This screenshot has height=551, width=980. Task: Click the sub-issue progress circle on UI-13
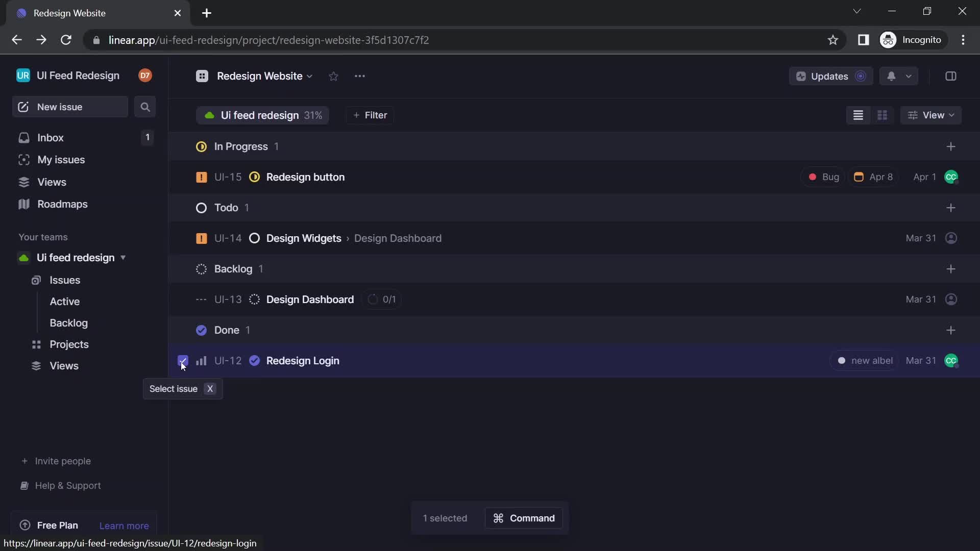pos(373,299)
